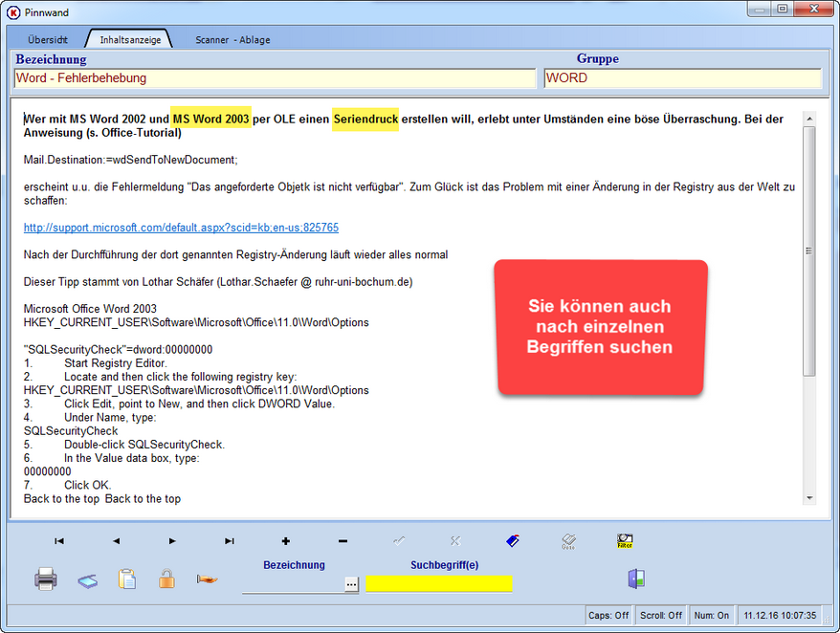Click the Dieser Tipp stammt von Lothar Schäfer line
Screen dimensions: 840x633
pos(218,282)
